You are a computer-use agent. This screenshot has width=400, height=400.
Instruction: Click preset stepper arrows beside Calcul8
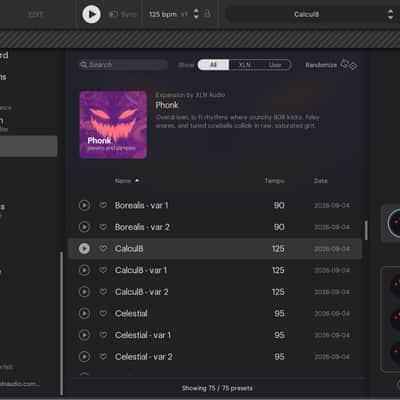click(390, 14)
